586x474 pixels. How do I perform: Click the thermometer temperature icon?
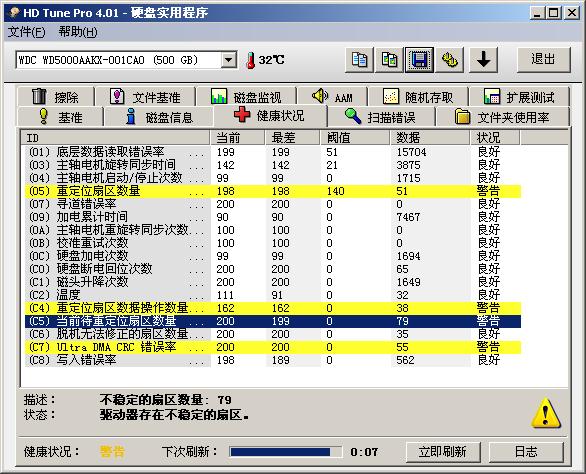coord(250,60)
